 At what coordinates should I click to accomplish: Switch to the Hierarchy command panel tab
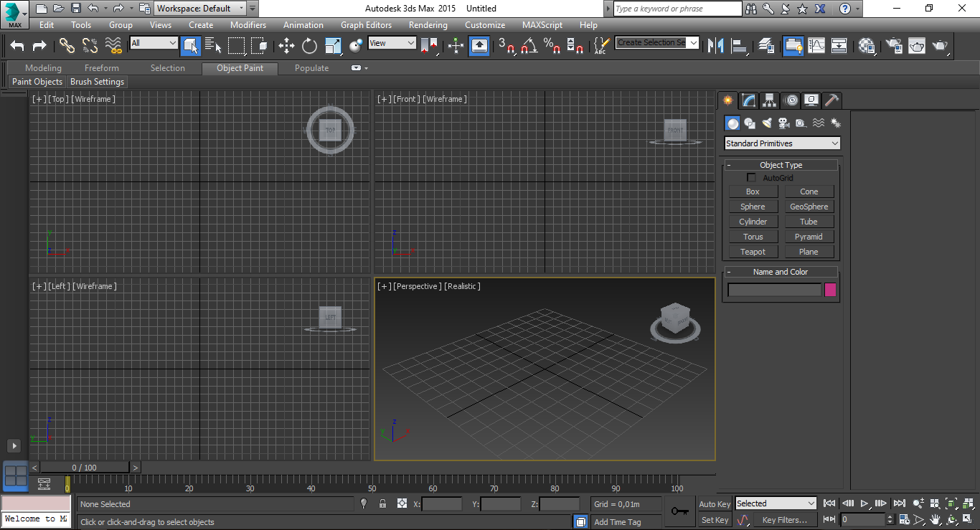769,100
